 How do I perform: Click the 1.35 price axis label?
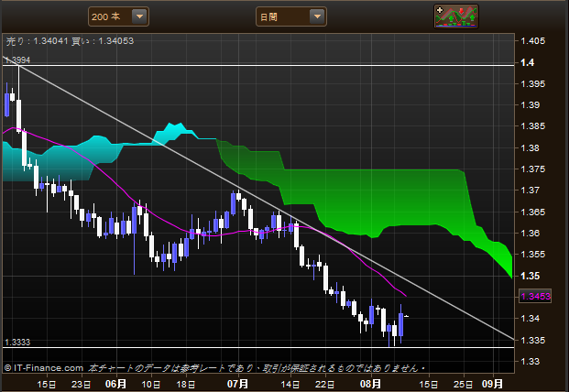click(531, 276)
